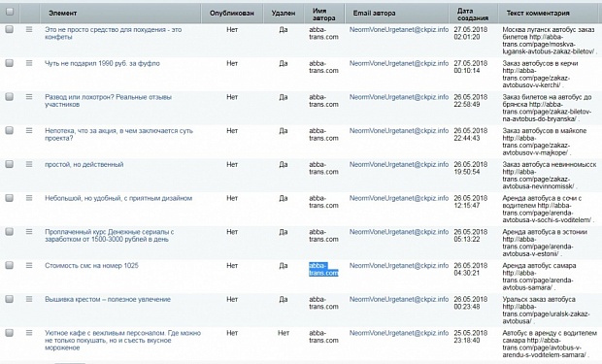
Task: Open action menu for 'простой, но действенный' row
Action: [29, 164]
